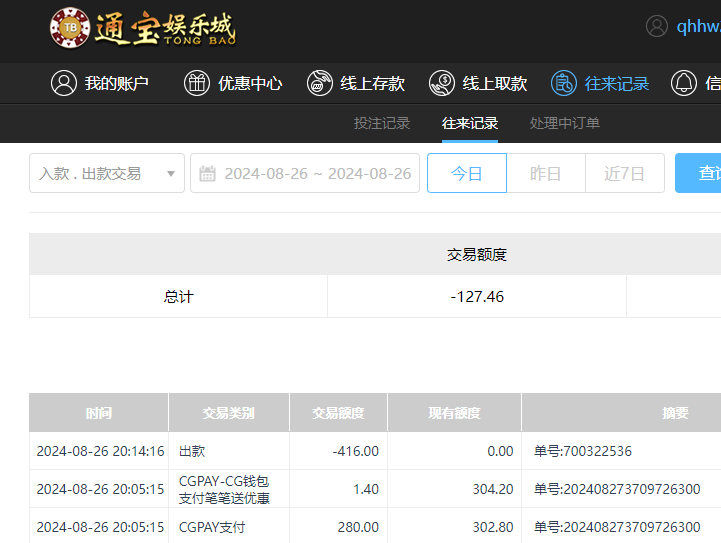Click the calendar icon in date field
Screen dimensions: 721x543
207,174
